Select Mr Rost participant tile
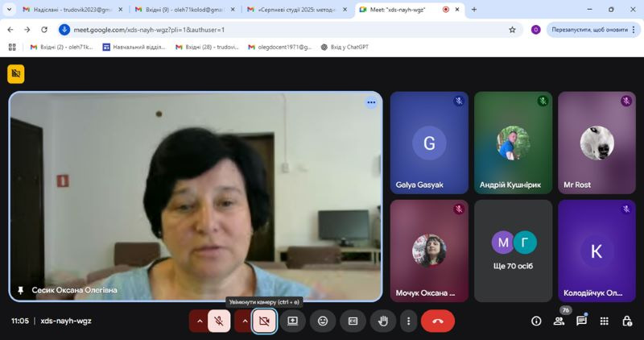The height and width of the screenshot is (340, 644). pos(597,143)
